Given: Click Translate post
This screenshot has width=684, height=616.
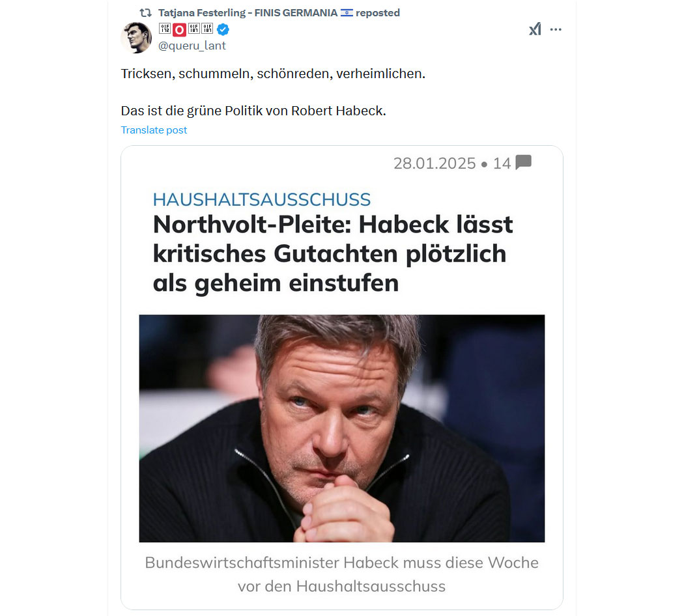Looking at the screenshot, I should click(x=154, y=130).
